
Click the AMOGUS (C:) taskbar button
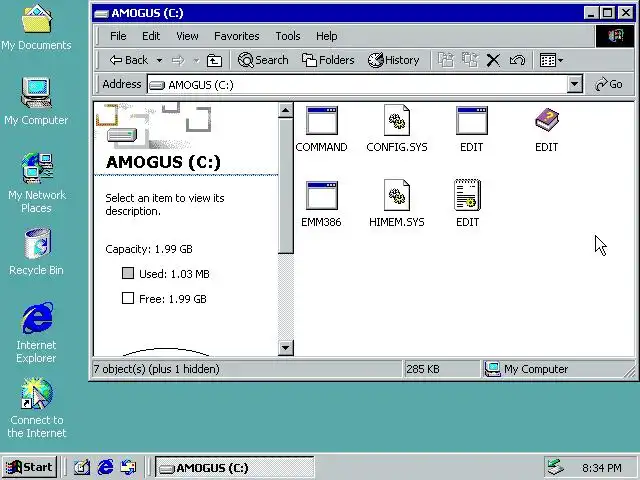coord(235,467)
